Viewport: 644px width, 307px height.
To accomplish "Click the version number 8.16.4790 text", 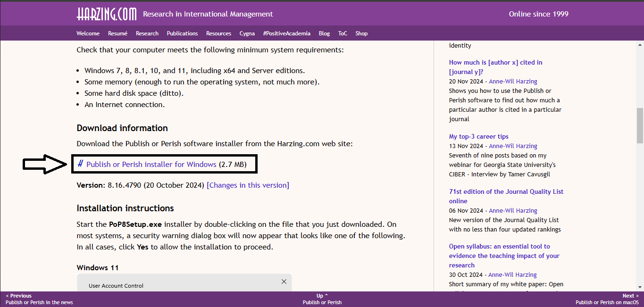I will pos(125,185).
